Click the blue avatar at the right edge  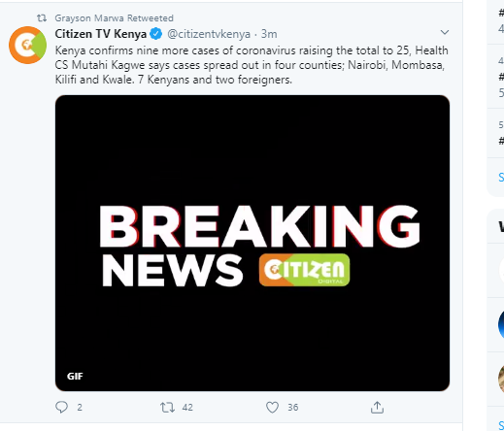pyautogui.click(x=501, y=324)
